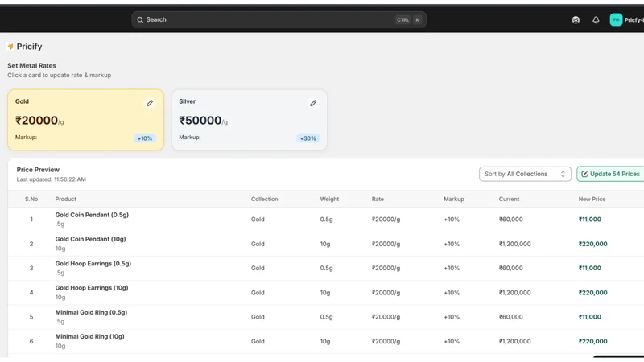Edit Gold rate with pencil icon
Image resolution: width=644 pixels, height=362 pixels.
(x=150, y=103)
